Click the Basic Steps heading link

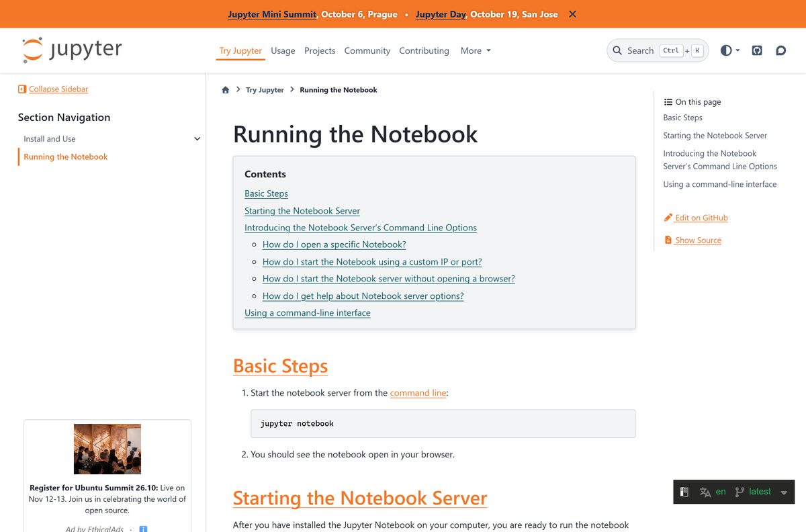click(x=280, y=366)
